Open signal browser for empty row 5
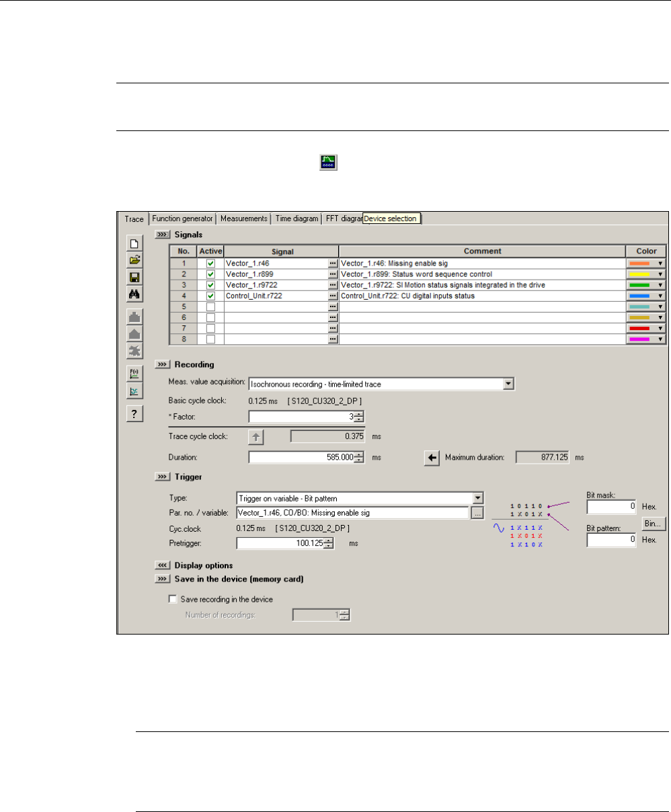The image size is (671, 812). click(333, 307)
